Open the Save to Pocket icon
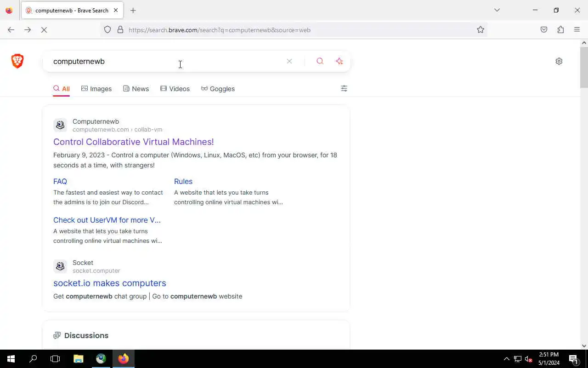 tap(544, 30)
